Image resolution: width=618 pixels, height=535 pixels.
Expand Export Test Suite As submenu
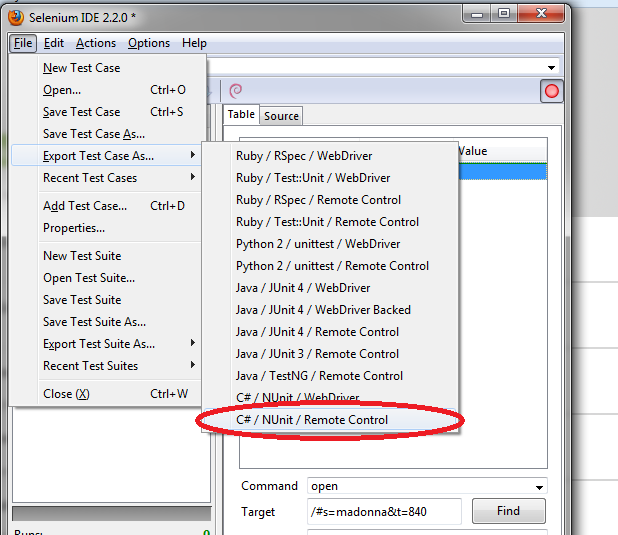coord(106,344)
